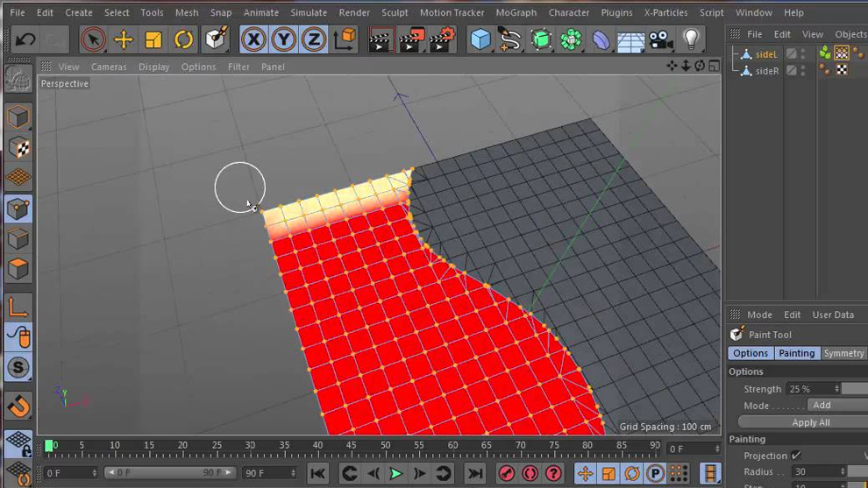Open the MoGraph menu

point(516,12)
